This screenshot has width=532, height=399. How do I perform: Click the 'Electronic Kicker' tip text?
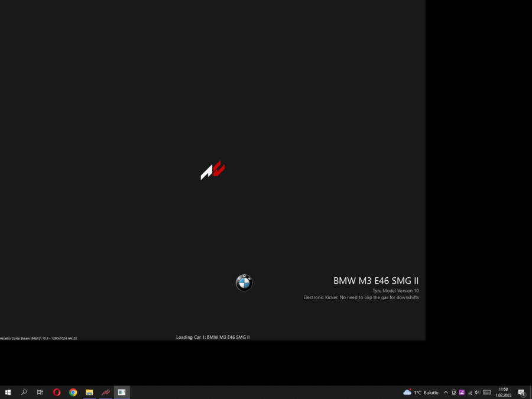(x=361, y=297)
